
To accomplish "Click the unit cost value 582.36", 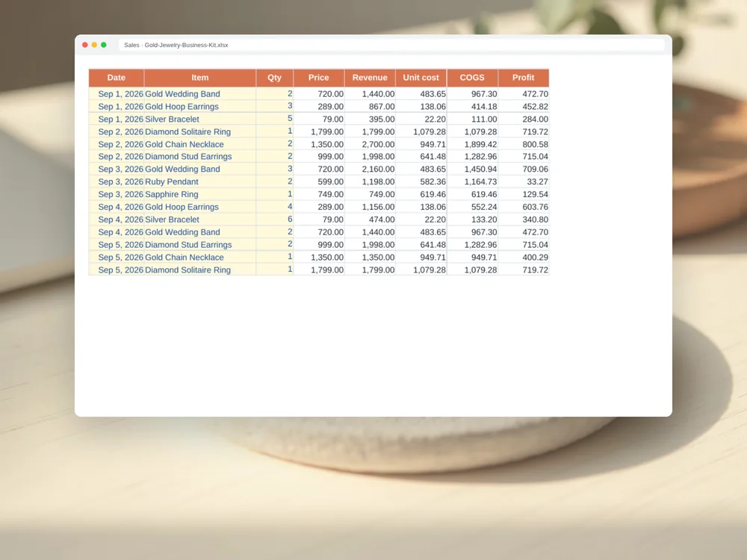I will (433, 181).
